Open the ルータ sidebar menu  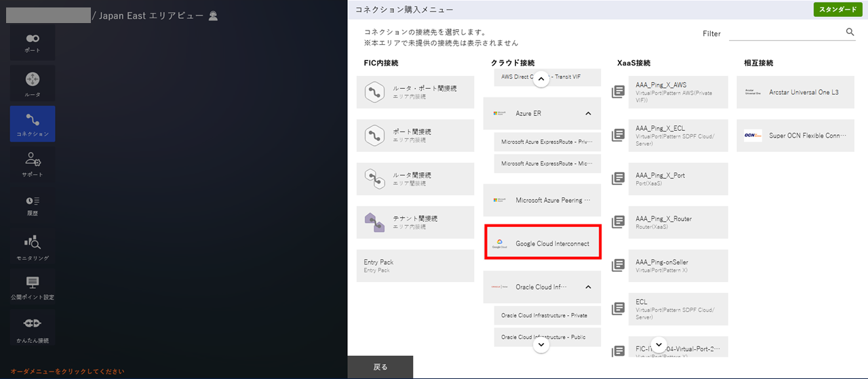tap(33, 84)
